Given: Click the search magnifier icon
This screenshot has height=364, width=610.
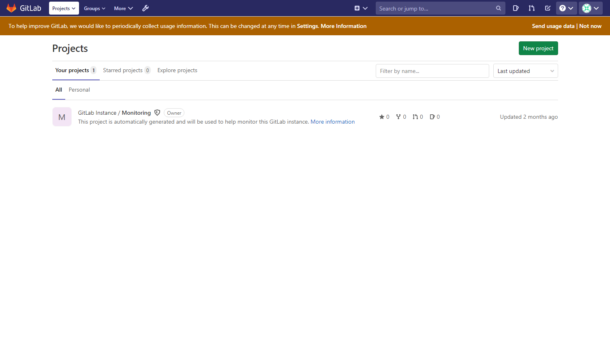Looking at the screenshot, I should point(498,8).
